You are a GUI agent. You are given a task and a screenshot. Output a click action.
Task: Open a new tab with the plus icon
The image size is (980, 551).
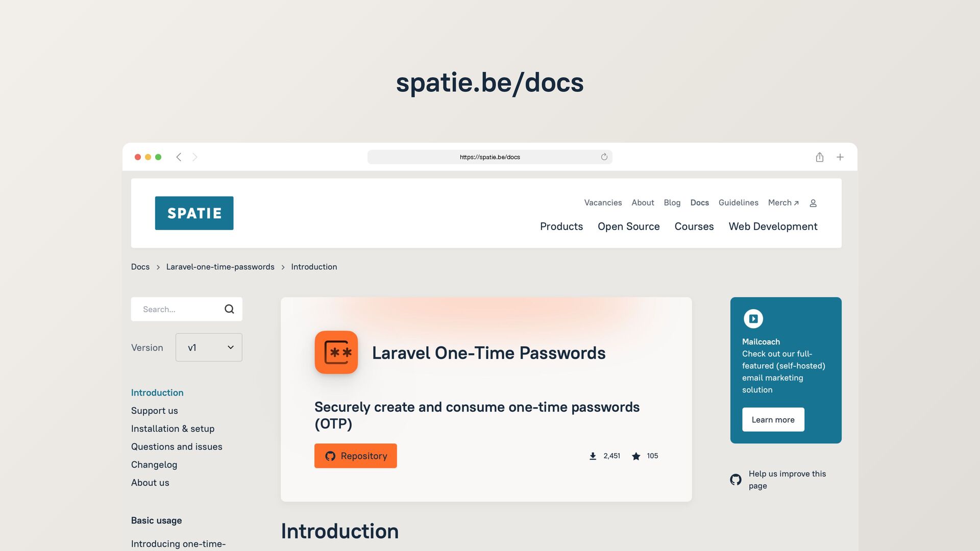[840, 157]
